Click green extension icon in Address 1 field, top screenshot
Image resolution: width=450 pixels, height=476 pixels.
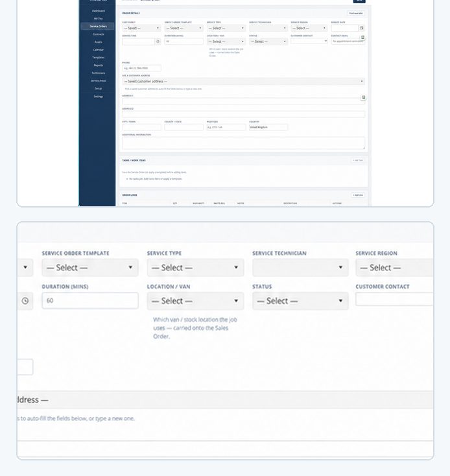tap(363, 97)
